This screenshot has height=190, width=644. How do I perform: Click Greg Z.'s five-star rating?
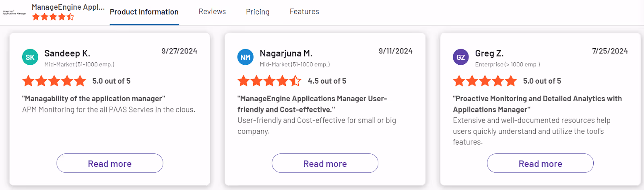click(x=485, y=81)
